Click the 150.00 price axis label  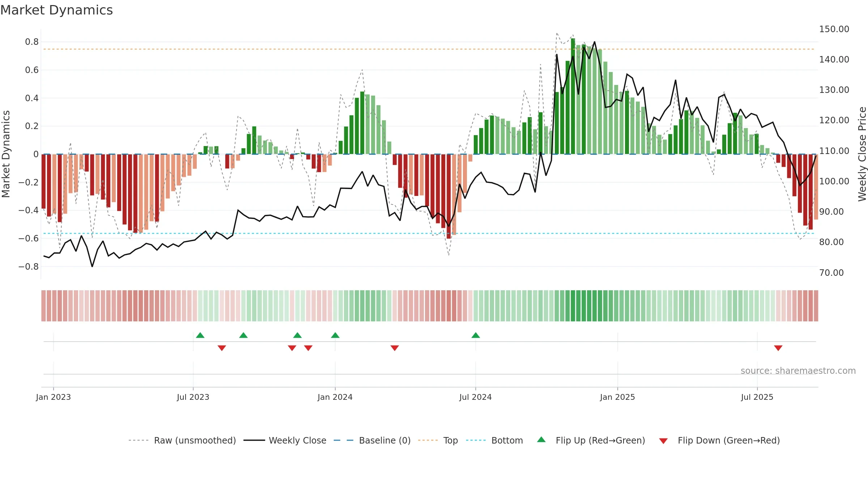click(x=834, y=29)
